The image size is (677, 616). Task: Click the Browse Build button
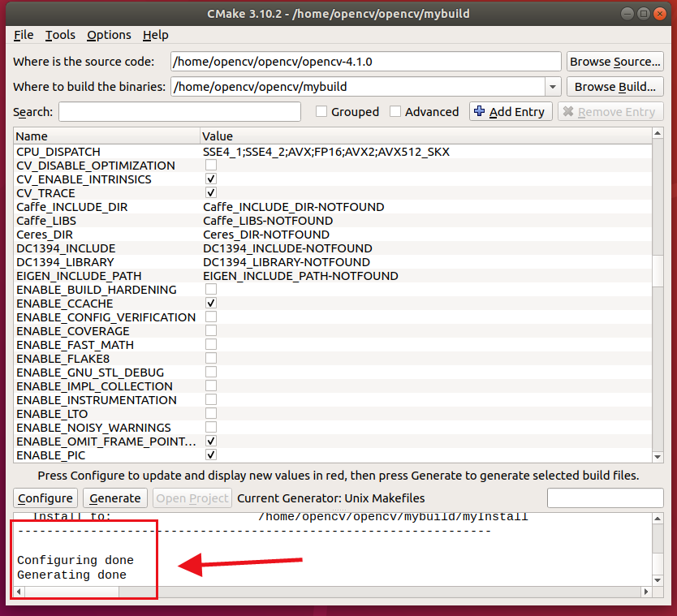tap(614, 87)
